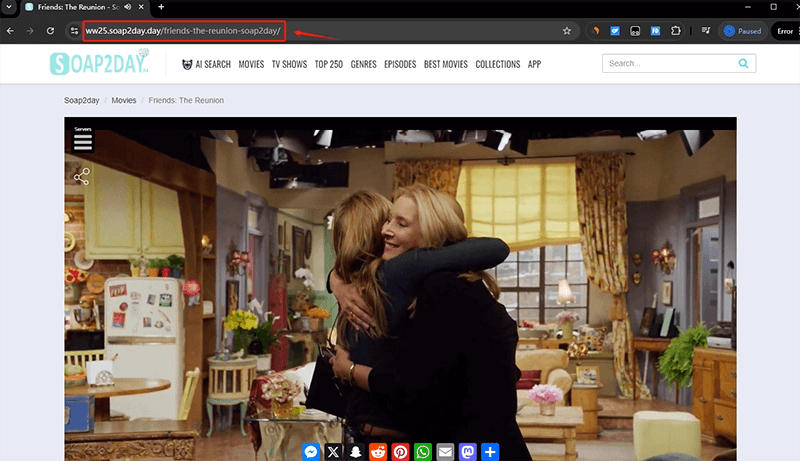
Task: Expand more sharing options plus button
Action: tap(490, 452)
